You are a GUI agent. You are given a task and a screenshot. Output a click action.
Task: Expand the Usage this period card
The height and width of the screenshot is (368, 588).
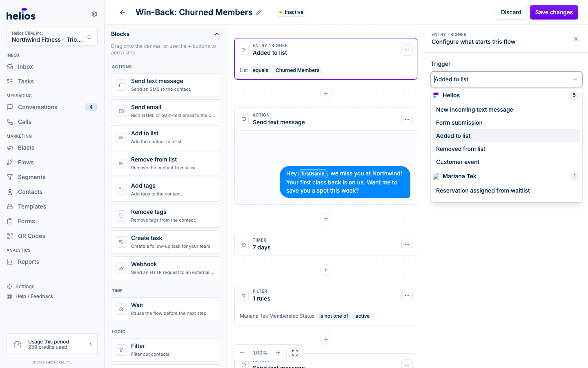52,344
